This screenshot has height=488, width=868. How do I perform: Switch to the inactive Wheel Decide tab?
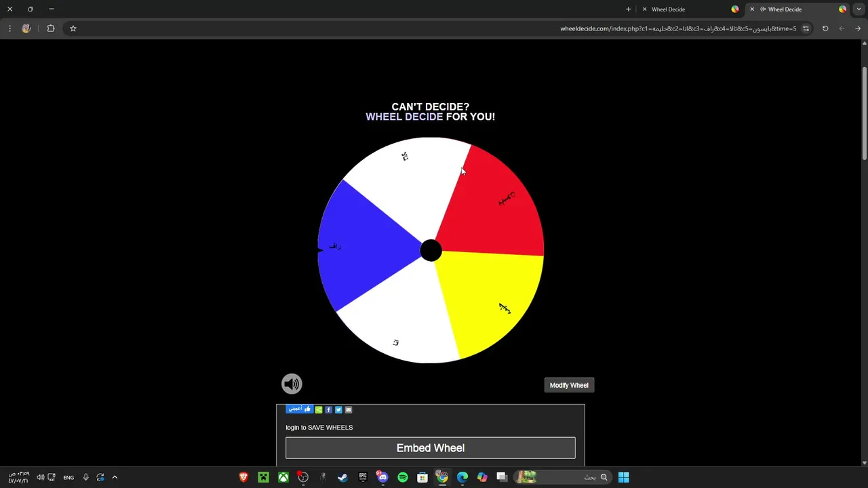tap(690, 9)
